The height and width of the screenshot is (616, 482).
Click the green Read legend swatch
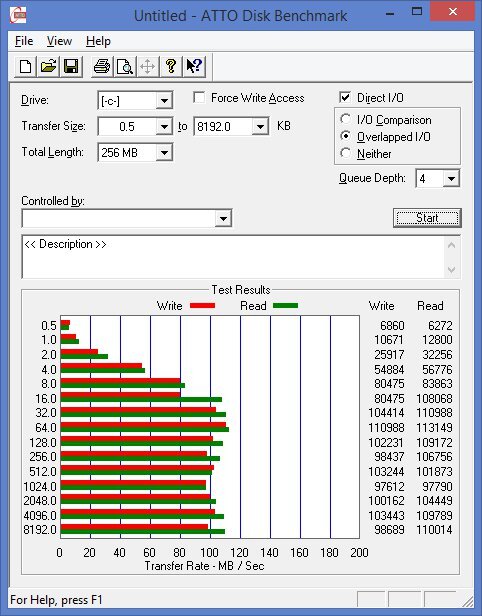tap(285, 306)
